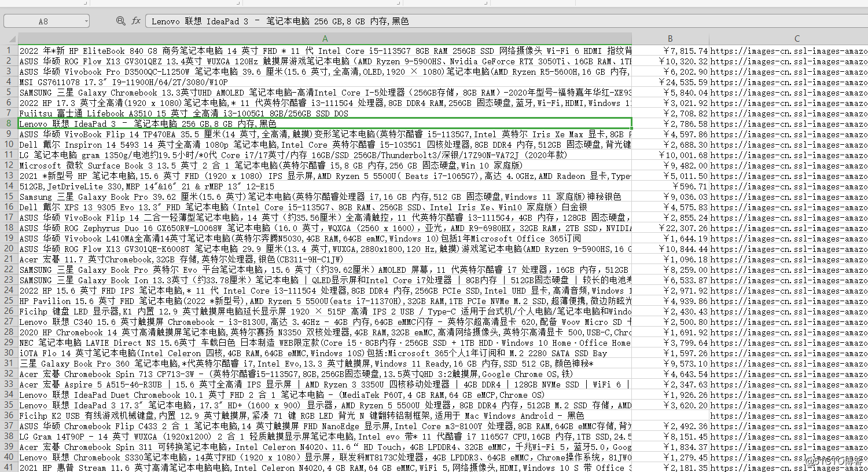Select the ASUS ROG Flow X13 GV301QEZ cell

(x=325, y=61)
